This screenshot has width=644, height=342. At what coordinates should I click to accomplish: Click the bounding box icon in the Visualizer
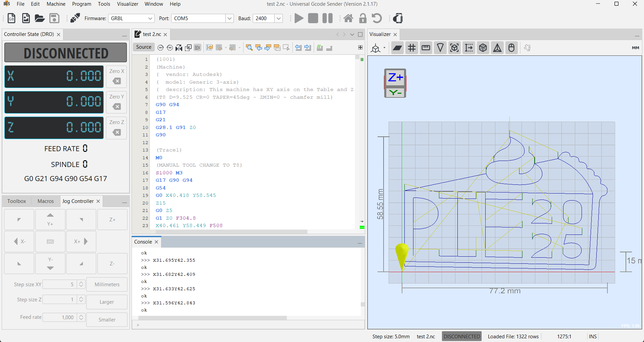point(454,48)
